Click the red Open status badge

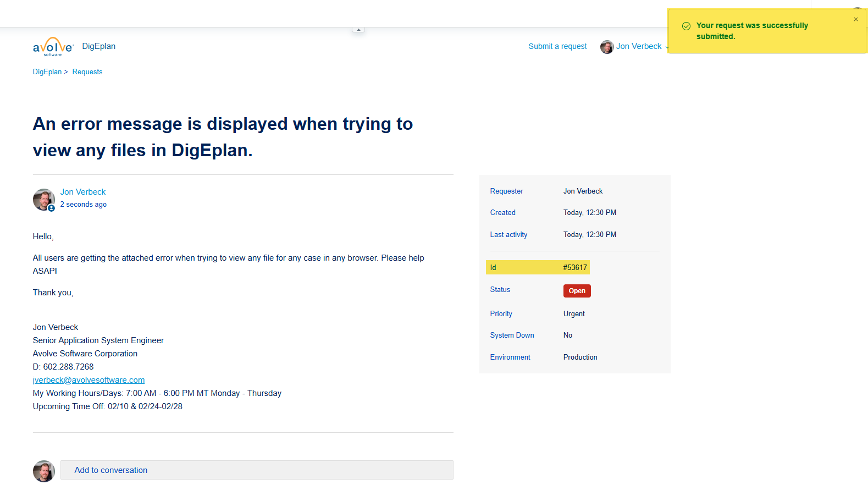click(577, 291)
